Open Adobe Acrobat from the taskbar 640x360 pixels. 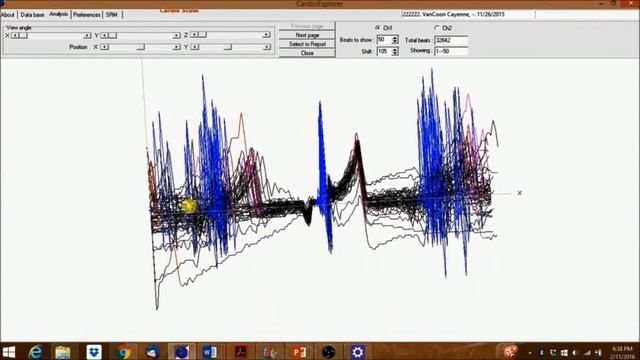tap(240, 352)
